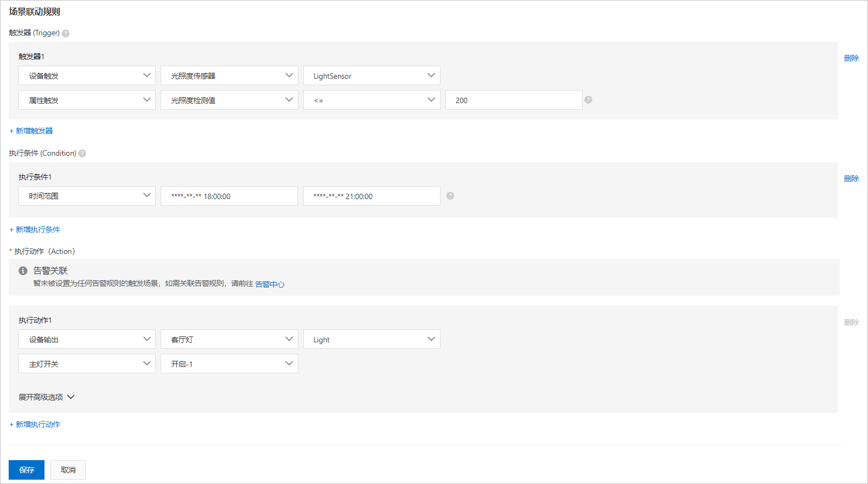Open the 光照度检测值 property dropdown

point(229,100)
